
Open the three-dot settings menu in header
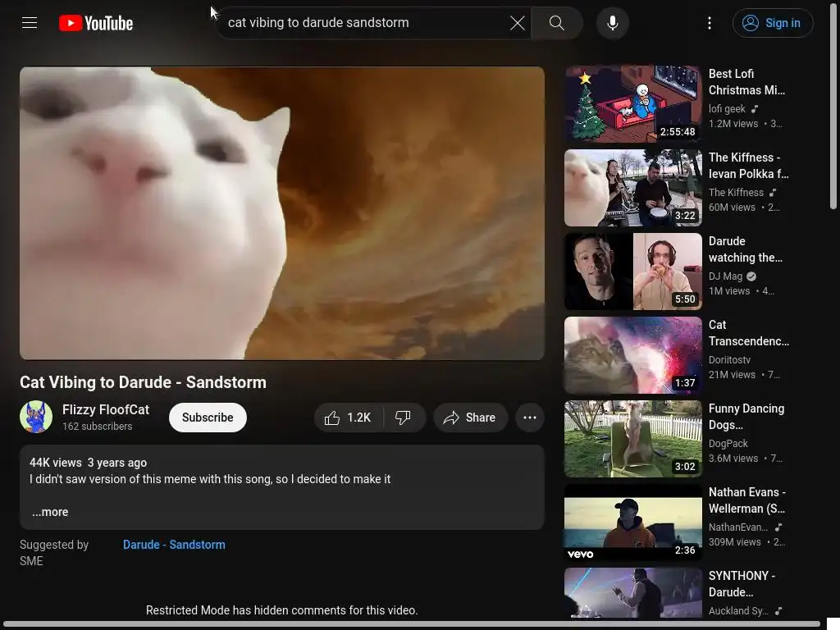point(710,23)
